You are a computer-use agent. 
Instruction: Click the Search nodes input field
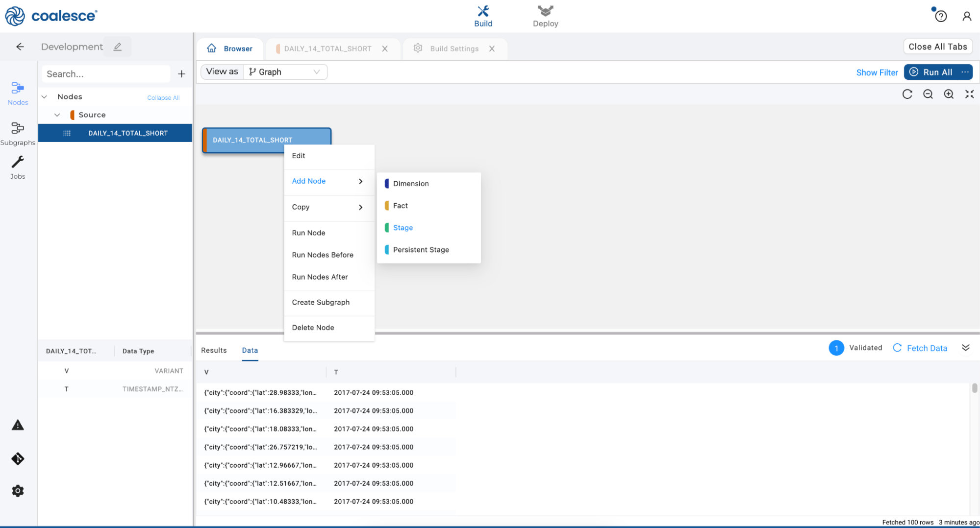[105, 74]
